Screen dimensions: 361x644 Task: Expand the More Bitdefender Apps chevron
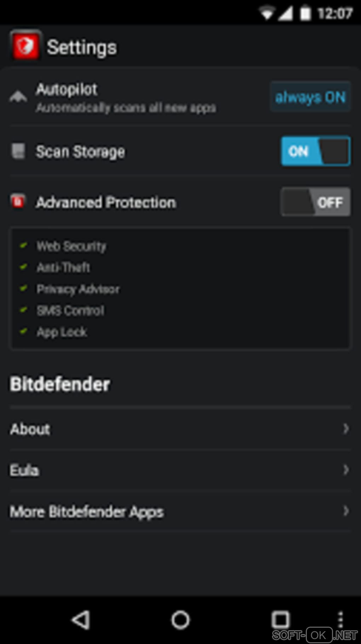(346, 511)
